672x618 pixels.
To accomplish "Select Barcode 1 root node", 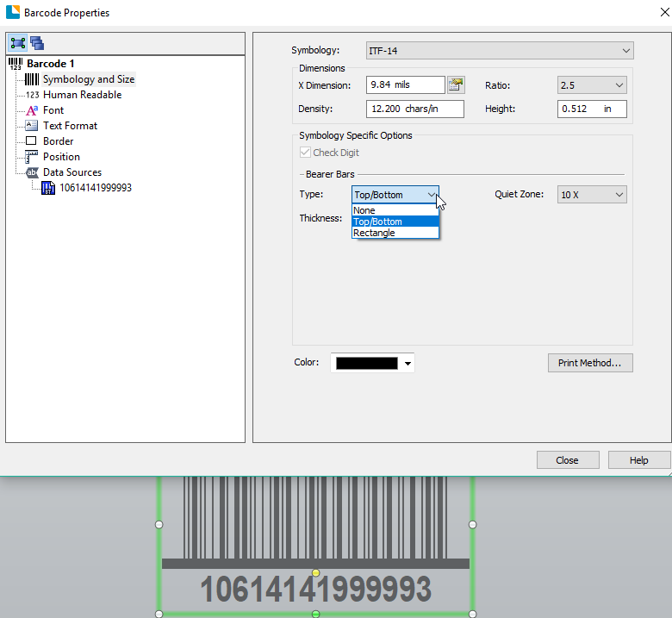I will 51,64.
